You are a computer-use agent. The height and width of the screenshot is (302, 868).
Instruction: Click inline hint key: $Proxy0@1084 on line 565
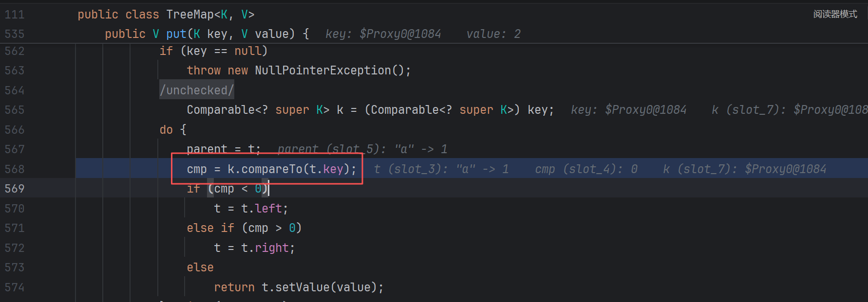(x=628, y=110)
